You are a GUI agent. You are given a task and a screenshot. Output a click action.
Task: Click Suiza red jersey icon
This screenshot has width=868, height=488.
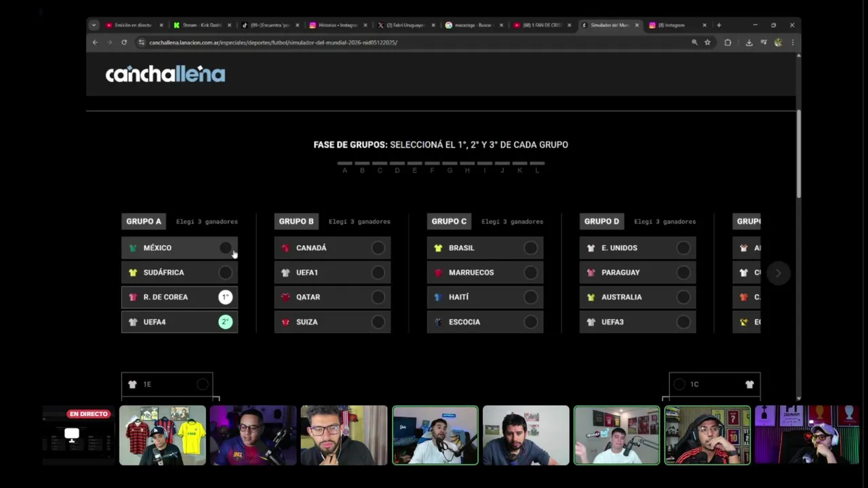(x=285, y=322)
